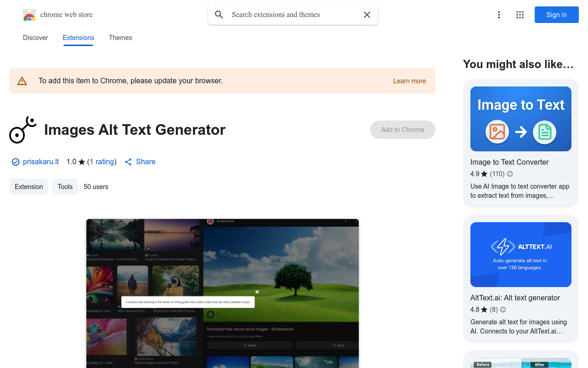Follow the Learn more link in the banner
588x368 pixels.
tap(409, 81)
